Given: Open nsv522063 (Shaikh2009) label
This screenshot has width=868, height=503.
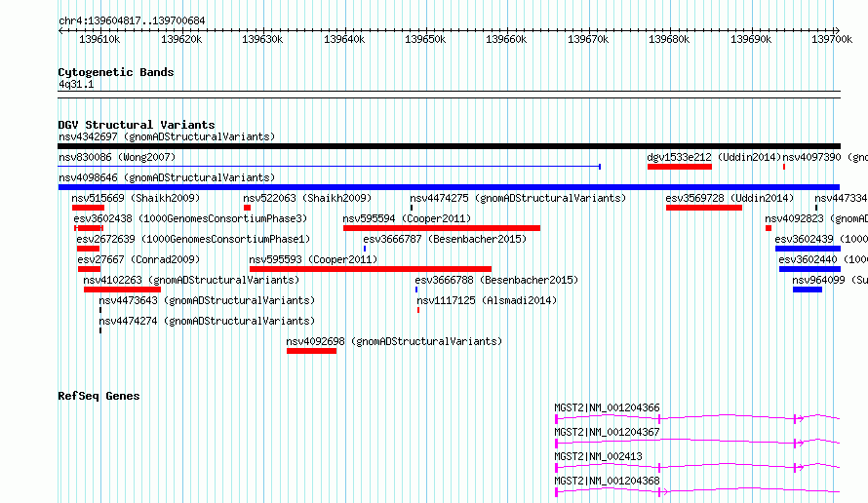Looking at the screenshot, I should (x=307, y=198).
